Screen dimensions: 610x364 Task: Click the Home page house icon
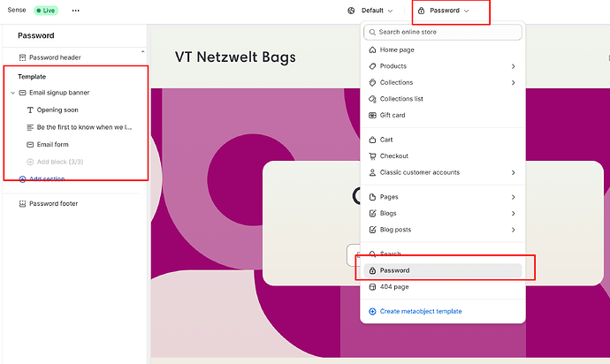(x=372, y=49)
